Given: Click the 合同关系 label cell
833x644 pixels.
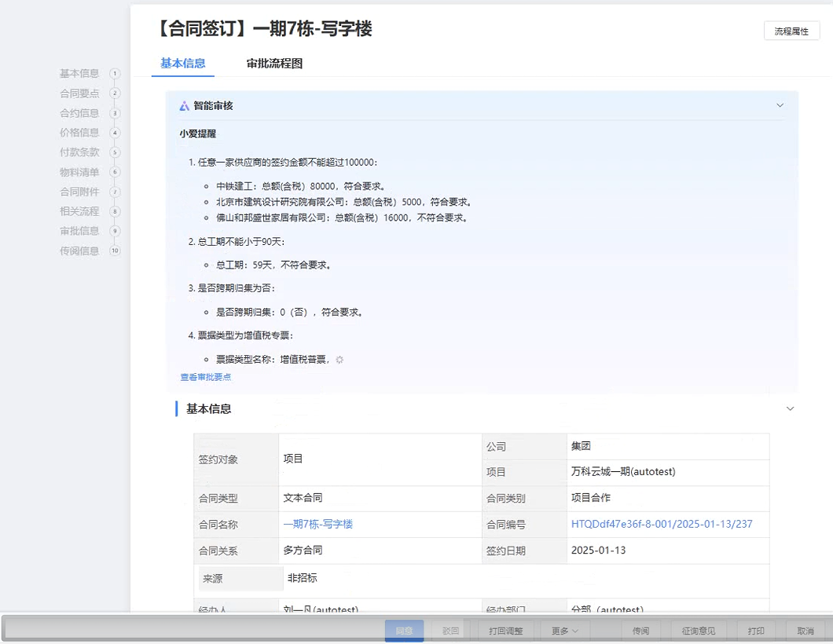Looking at the screenshot, I should (x=236, y=551).
